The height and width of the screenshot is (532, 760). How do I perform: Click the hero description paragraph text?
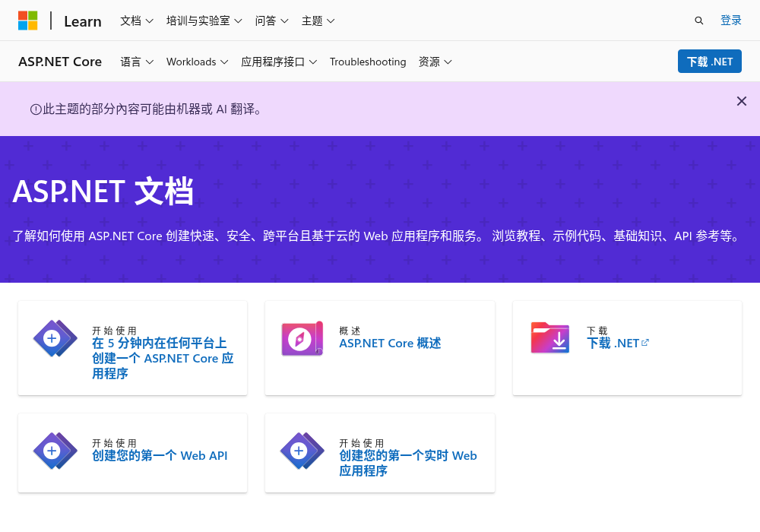pos(377,236)
